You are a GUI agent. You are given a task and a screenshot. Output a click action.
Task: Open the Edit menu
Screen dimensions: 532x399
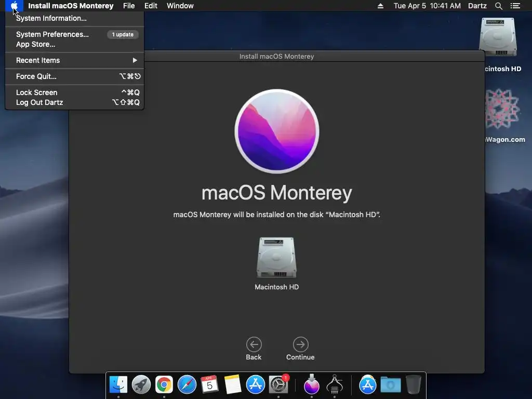(151, 6)
